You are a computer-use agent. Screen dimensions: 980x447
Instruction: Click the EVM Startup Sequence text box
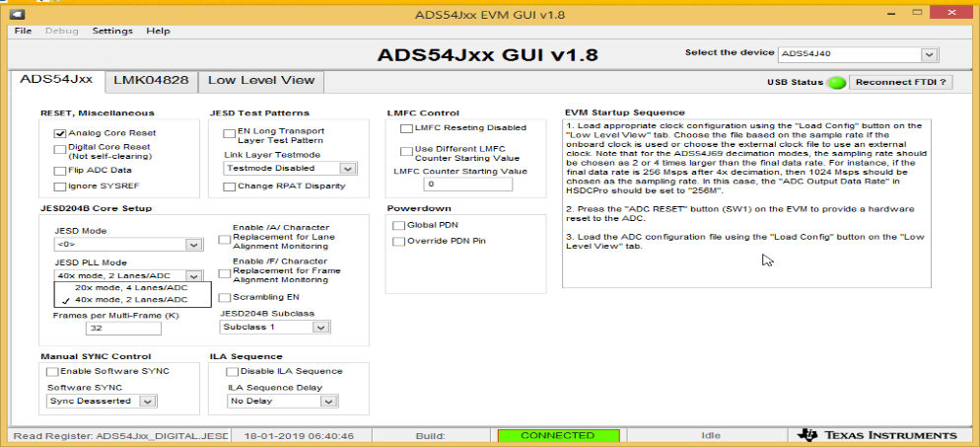click(746, 203)
